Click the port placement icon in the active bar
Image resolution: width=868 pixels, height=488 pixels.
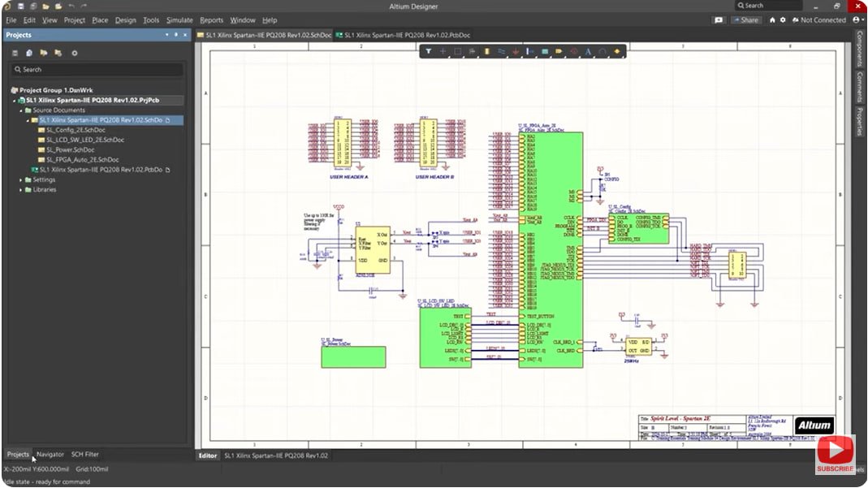(559, 51)
